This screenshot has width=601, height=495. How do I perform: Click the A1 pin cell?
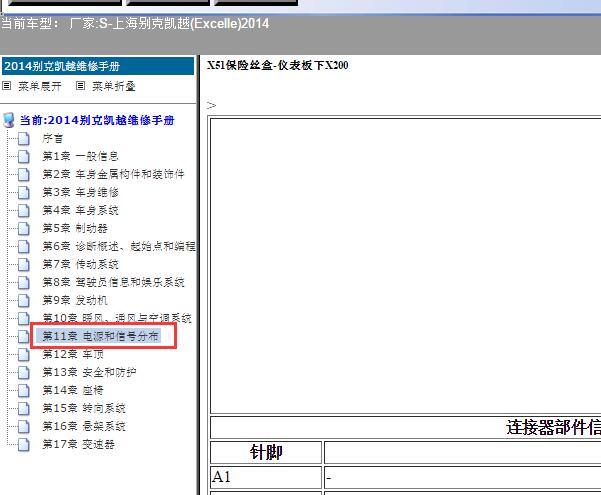pos(266,477)
